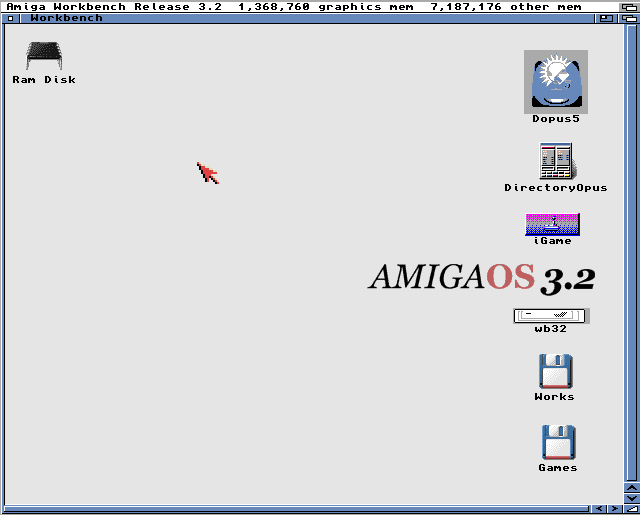Click the scroll right arrow
The image size is (640, 515).
point(614,509)
